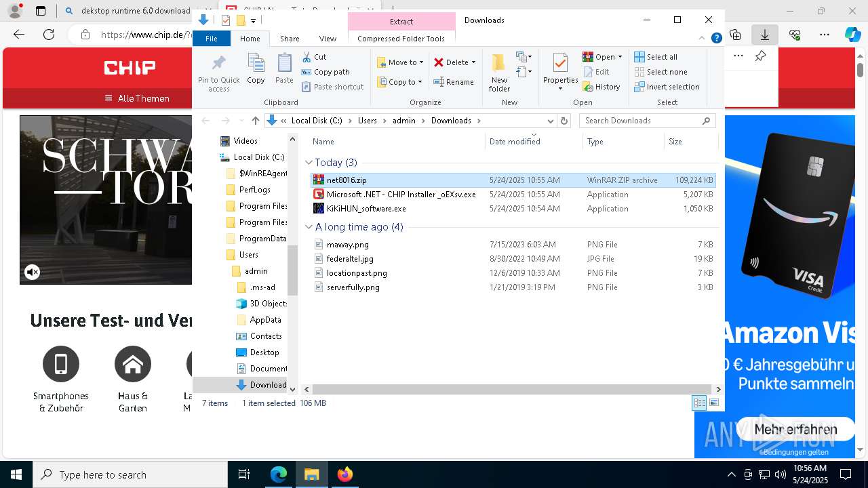Image resolution: width=868 pixels, height=488 pixels.
Task: Switch to large thumbnails view icon
Action: (713, 403)
